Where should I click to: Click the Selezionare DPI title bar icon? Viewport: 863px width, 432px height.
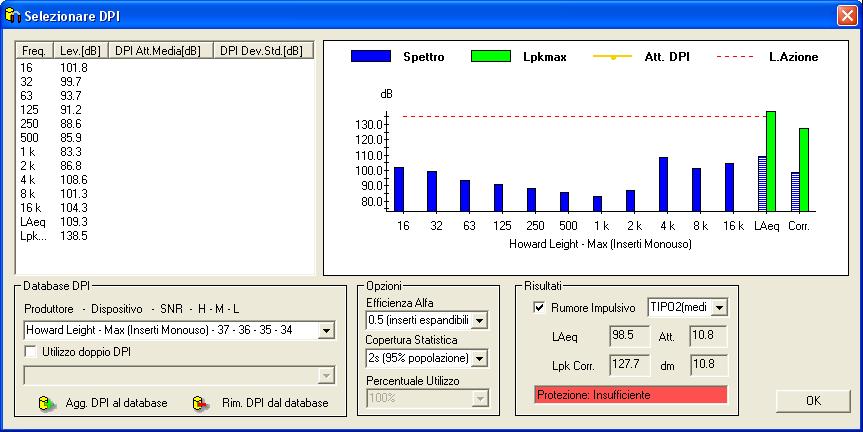click(12, 15)
